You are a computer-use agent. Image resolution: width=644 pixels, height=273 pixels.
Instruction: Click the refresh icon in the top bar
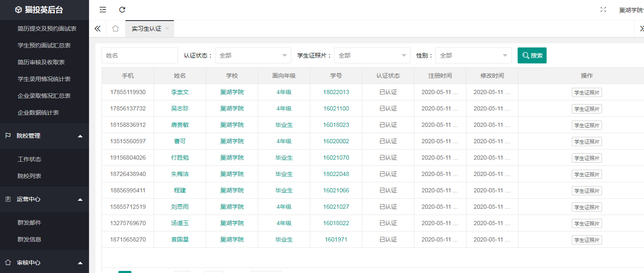click(x=122, y=10)
